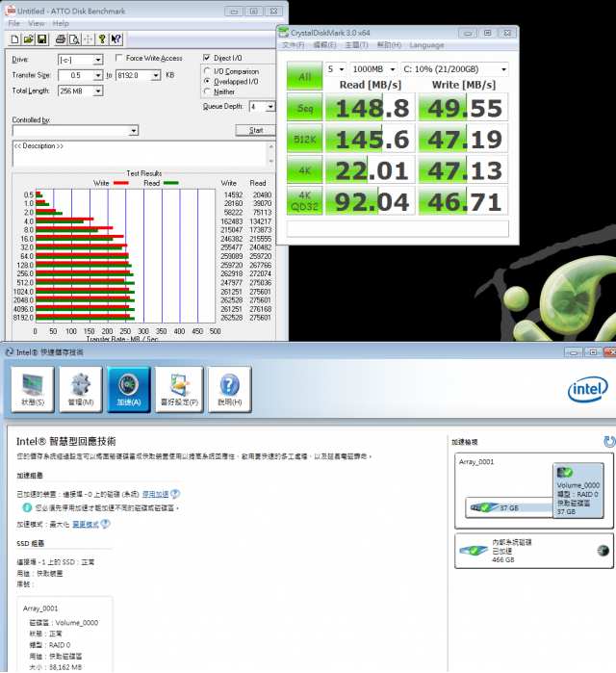Viewport: 616px width, 673px height.
Task: Click the Intel logo in the storage window
Action: click(x=588, y=389)
